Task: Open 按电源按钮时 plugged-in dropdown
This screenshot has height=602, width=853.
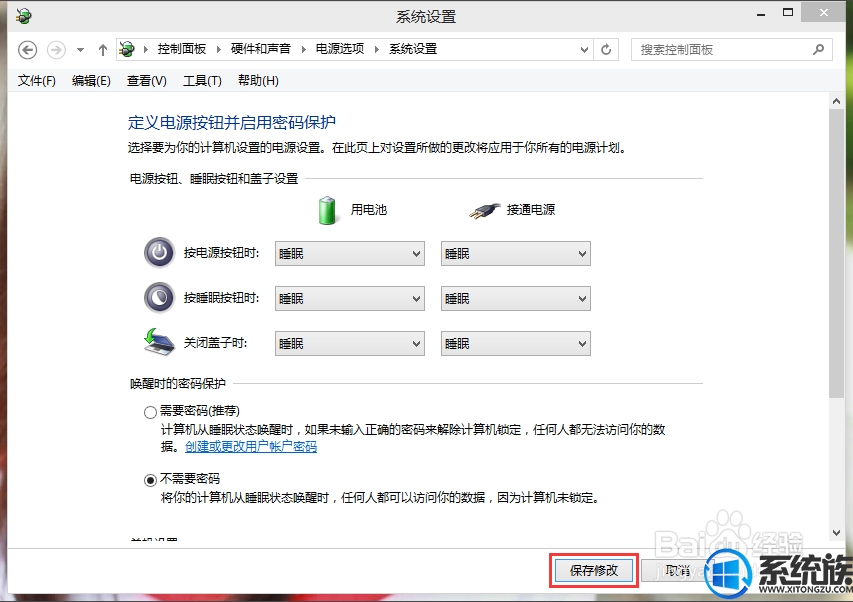Action: coord(516,254)
